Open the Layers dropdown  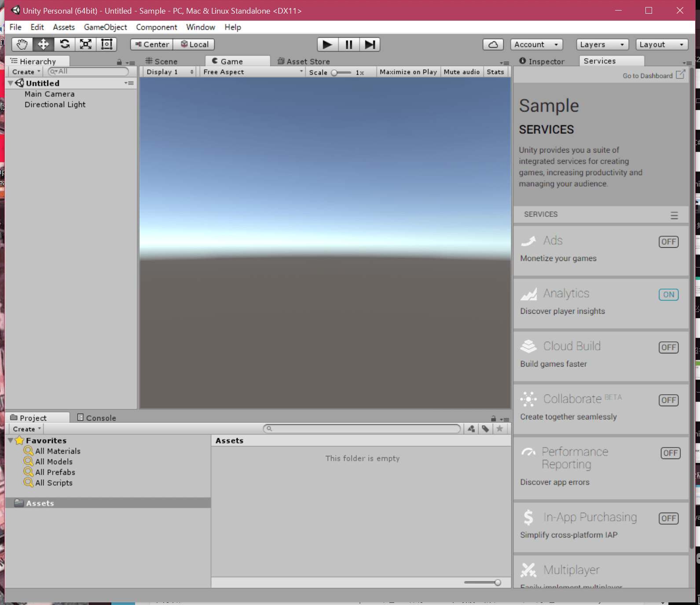pyautogui.click(x=602, y=44)
